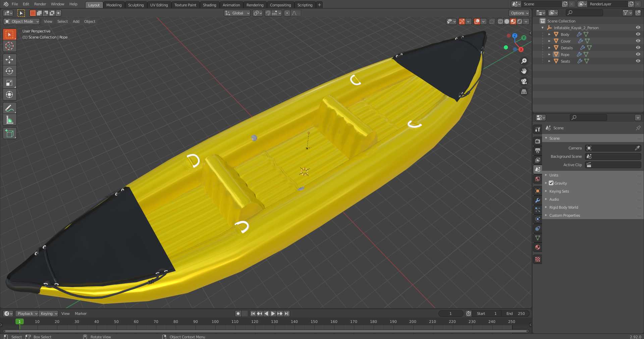Switch to the Modeling workspace tab
Image resolution: width=644 pixels, height=339 pixels.
114,5
